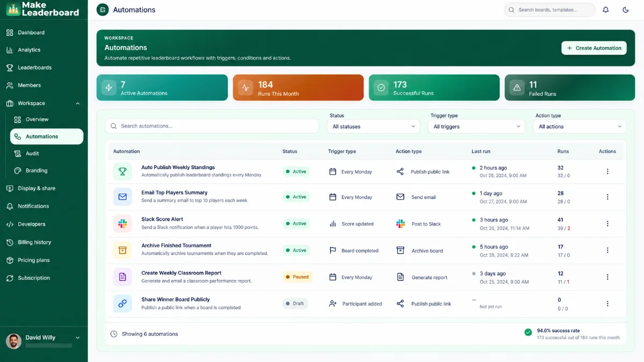Screen dimensions: 644x362
Task: Click the Slack icon of Slack Score Alert row
Action: point(122,223)
